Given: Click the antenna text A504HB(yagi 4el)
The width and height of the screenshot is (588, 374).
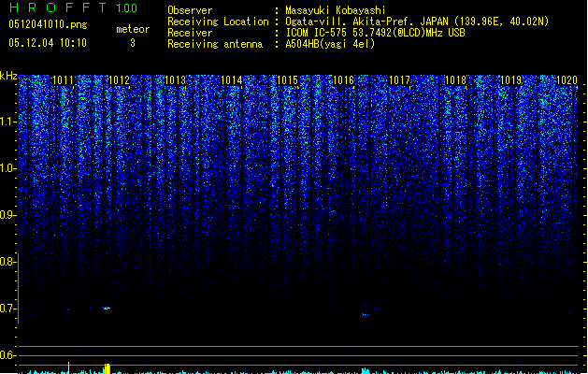Looking at the screenshot, I should click(330, 44).
